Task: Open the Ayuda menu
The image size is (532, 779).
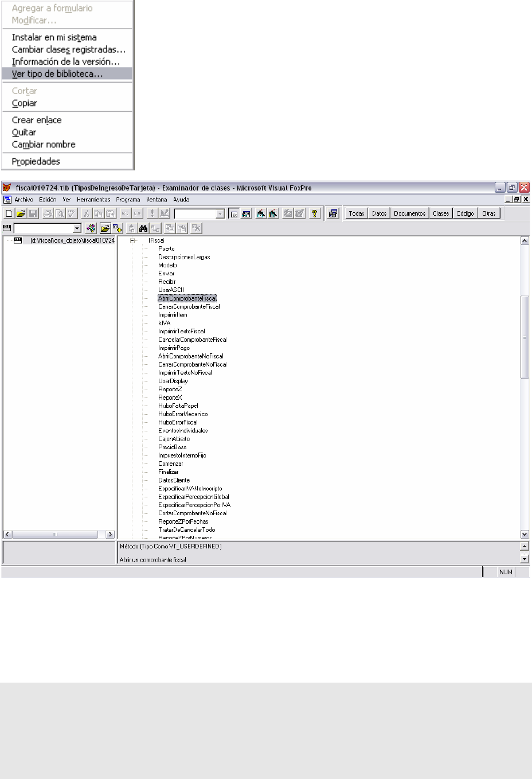Action: point(181,200)
